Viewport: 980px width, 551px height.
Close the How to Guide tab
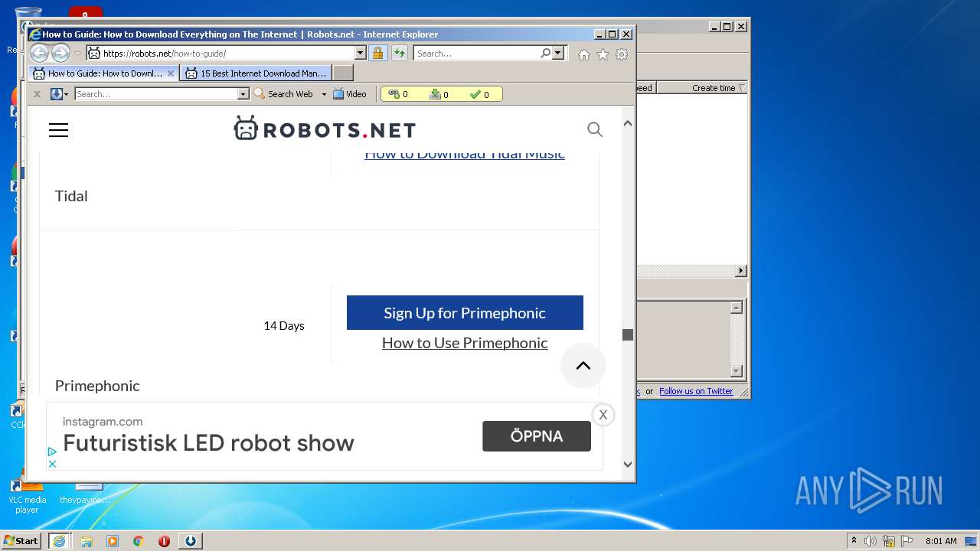coord(171,73)
